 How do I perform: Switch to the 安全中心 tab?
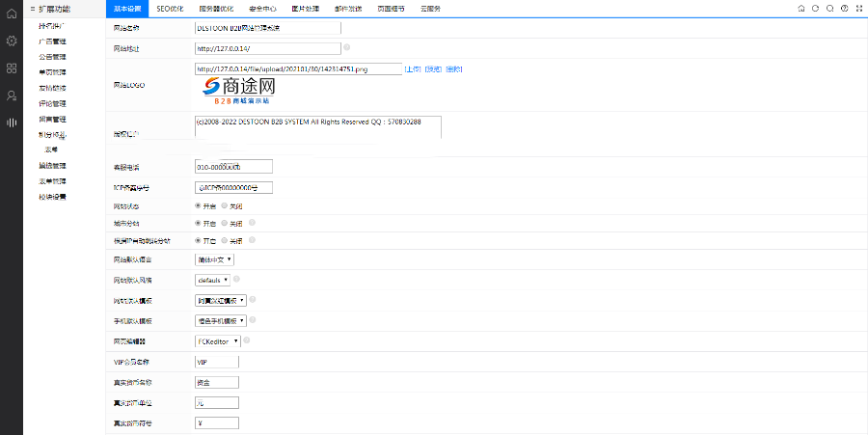[263, 9]
